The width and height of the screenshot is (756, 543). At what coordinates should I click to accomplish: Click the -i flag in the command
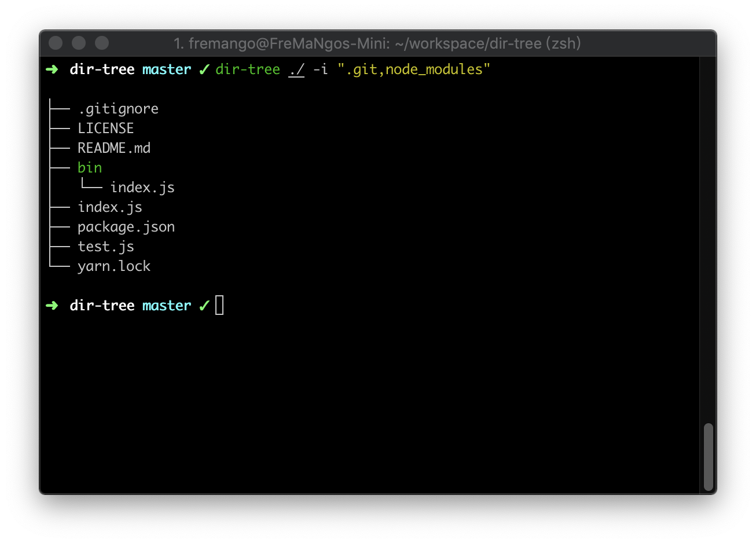321,69
